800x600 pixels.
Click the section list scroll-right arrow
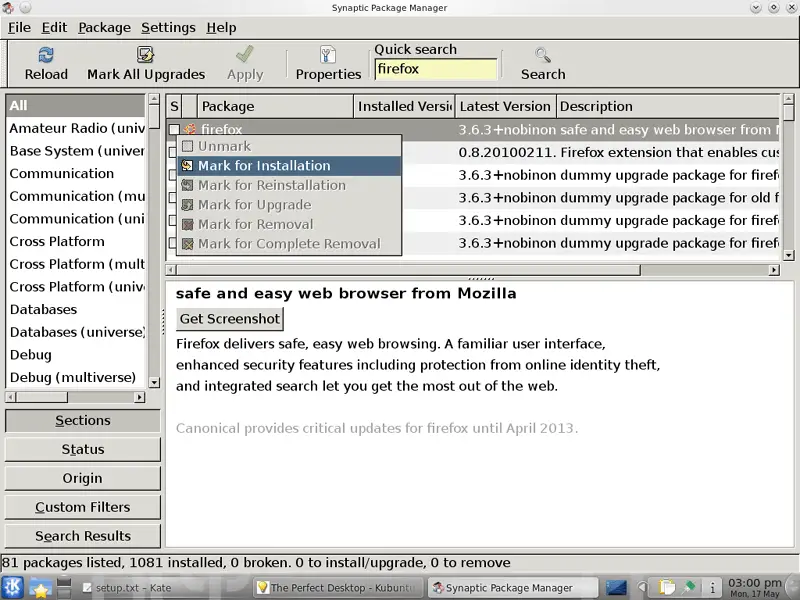pyautogui.click(x=139, y=397)
